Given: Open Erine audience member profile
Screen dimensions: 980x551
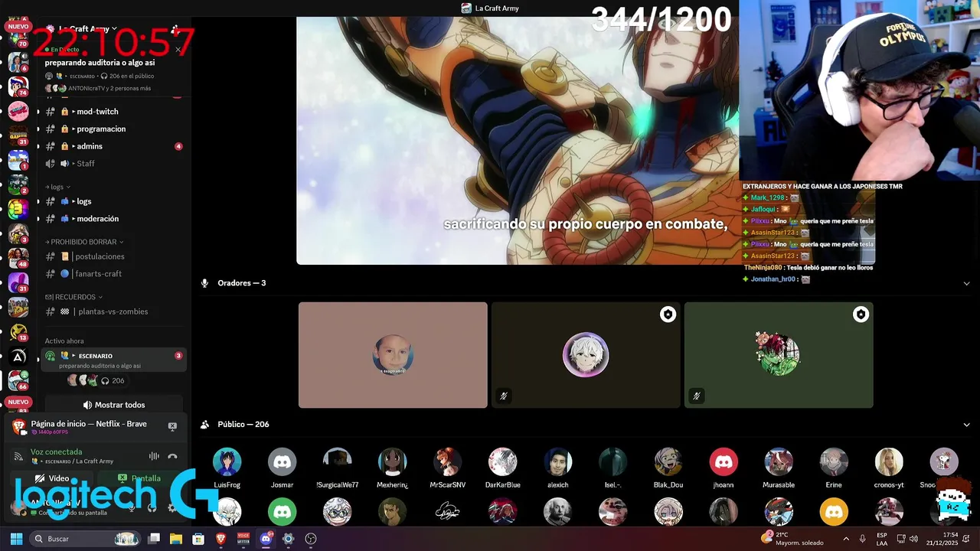Looking at the screenshot, I should point(834,468).
